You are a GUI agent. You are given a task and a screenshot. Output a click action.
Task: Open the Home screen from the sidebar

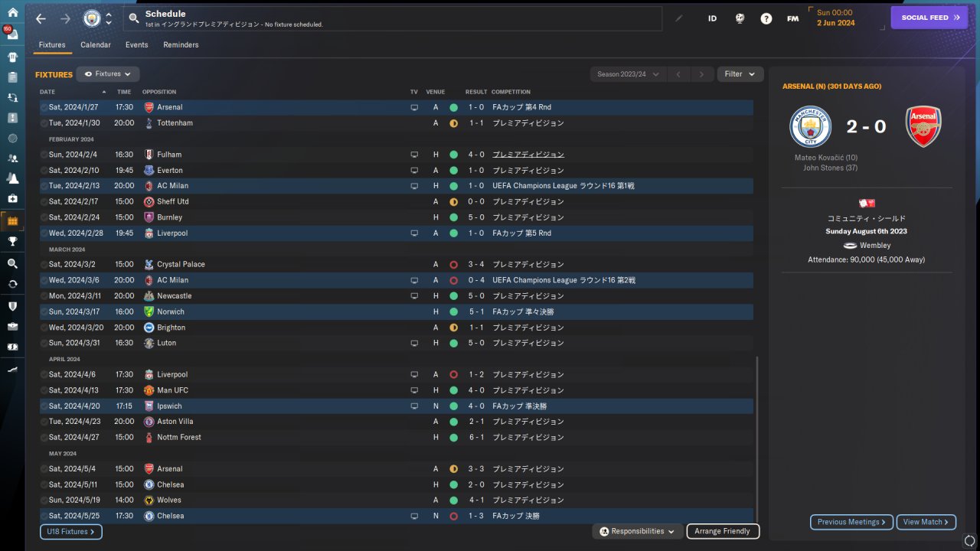click(12, 12)
